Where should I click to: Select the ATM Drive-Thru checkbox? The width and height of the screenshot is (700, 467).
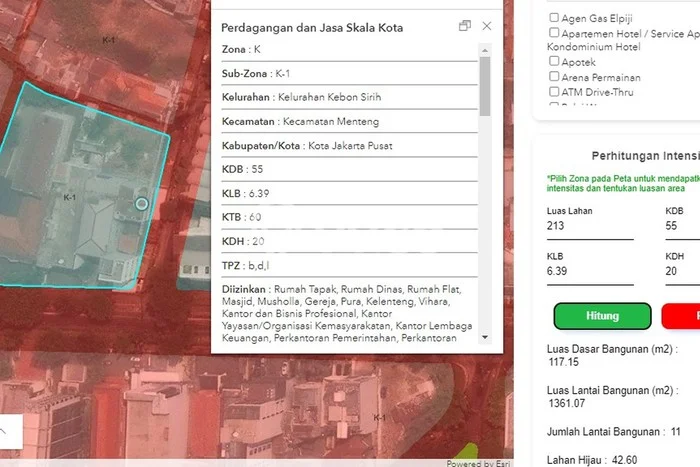click(554, 92)
